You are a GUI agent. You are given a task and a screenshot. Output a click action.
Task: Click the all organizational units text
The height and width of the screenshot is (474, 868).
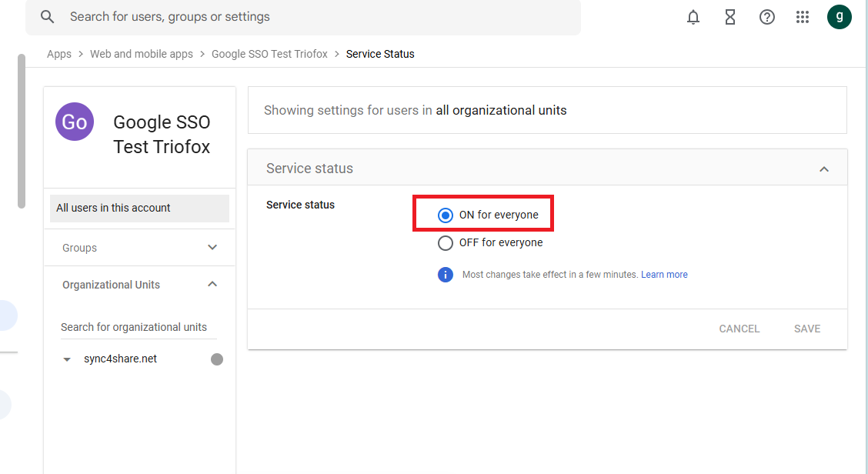click(501, 110)
